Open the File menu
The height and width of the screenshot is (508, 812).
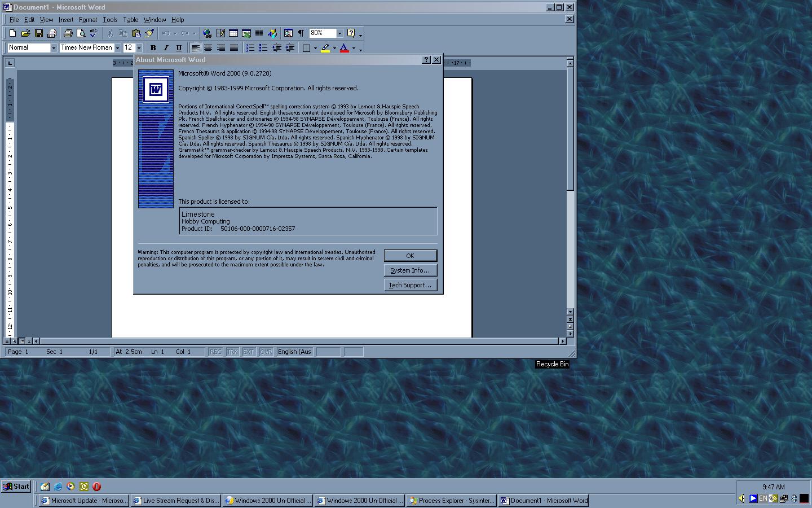pos(14,20)
